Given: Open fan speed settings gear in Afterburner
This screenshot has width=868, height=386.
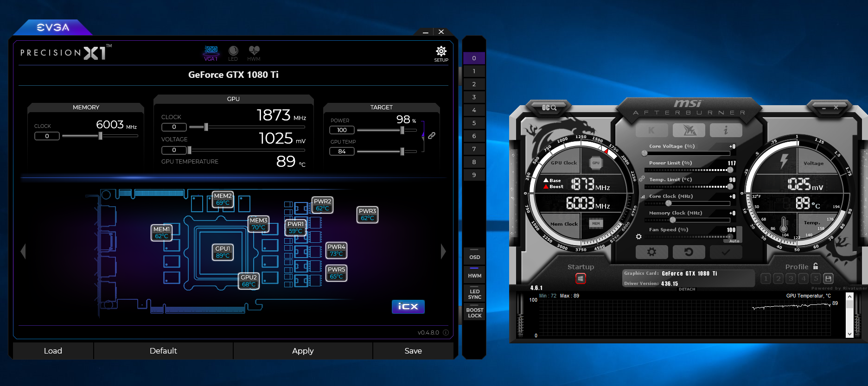Looking at the screenshot, I should coord(638,237).
